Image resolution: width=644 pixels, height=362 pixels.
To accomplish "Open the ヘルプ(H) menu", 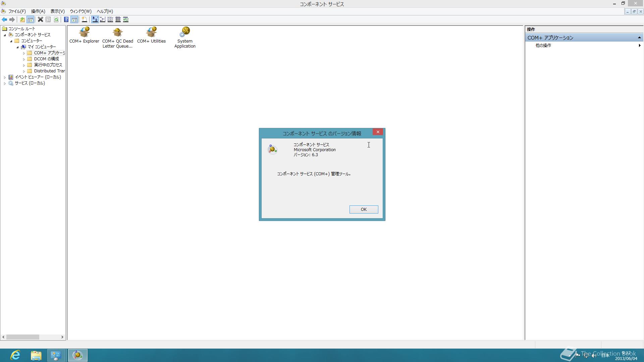I will coord(105,11).
